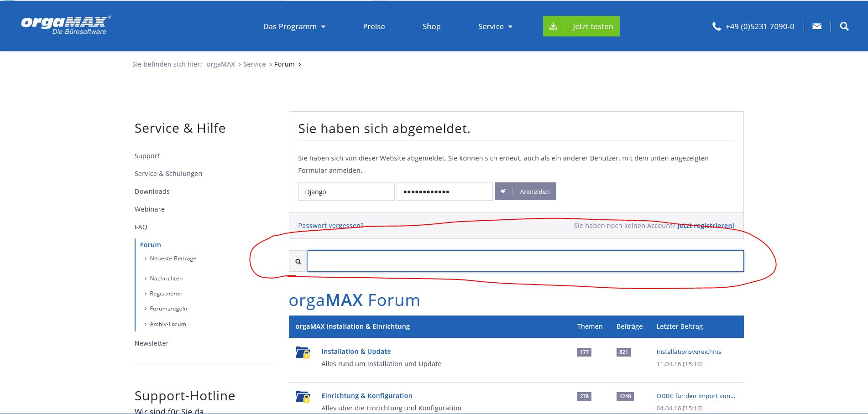Viewport: 868px width, 414px height.
Task: Open the Einrichtung & Konfiguration forum
Action: (367, 396)
